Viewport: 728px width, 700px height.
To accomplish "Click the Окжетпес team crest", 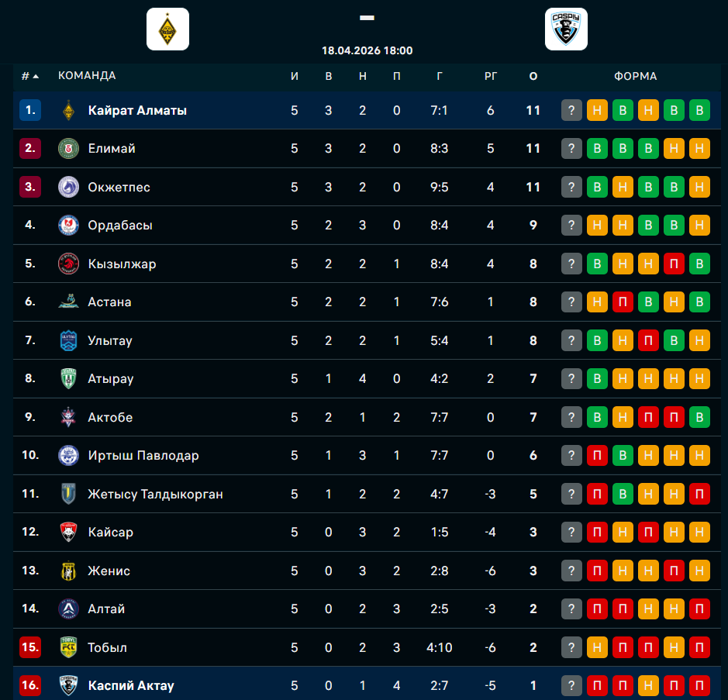I will [68, 187].
